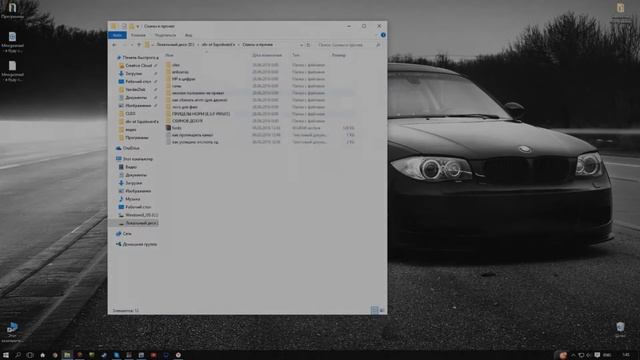Viewport: 640px width, 360px height.
Task: Open Изображения under Этот компьютер
Action: click(135, 191)
